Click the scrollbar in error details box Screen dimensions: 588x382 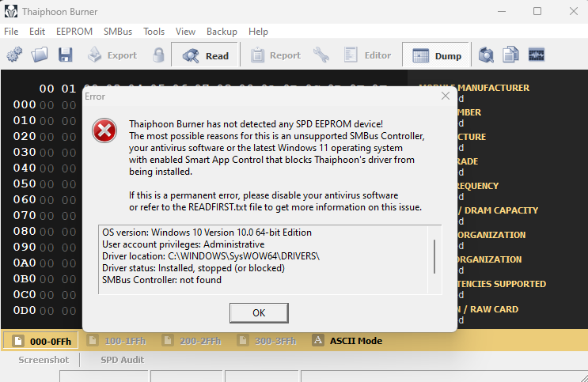tap(434, 257)
